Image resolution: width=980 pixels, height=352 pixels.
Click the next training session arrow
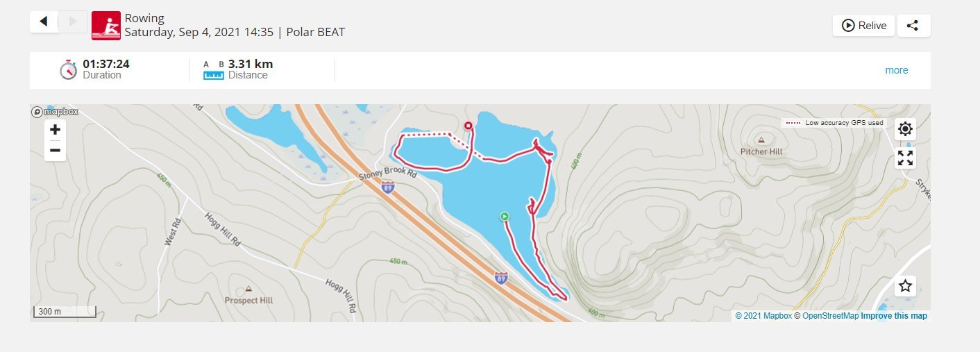(x=72, y=22)
